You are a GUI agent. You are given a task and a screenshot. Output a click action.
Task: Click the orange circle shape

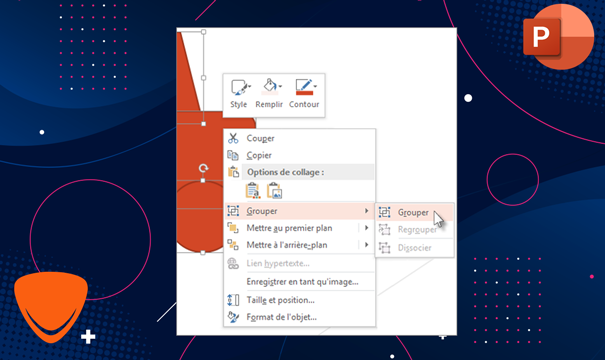pyautogui.click(x=199, y=217)
